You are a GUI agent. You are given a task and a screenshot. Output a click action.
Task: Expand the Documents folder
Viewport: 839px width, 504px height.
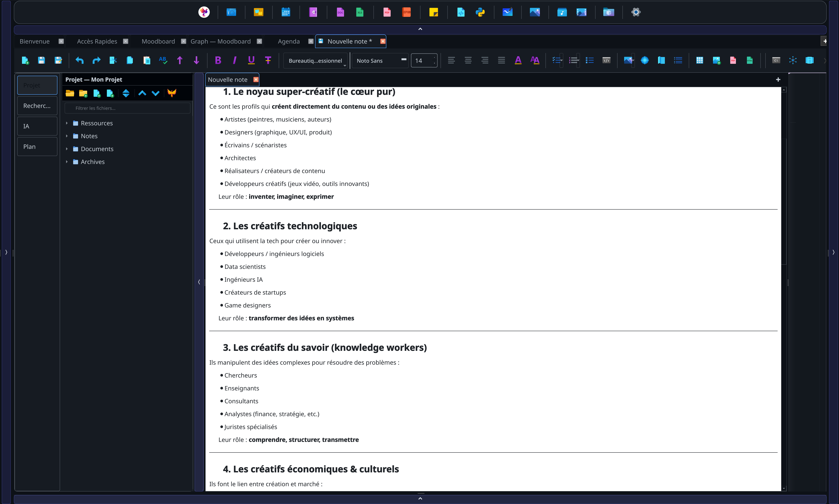point(67,149)
